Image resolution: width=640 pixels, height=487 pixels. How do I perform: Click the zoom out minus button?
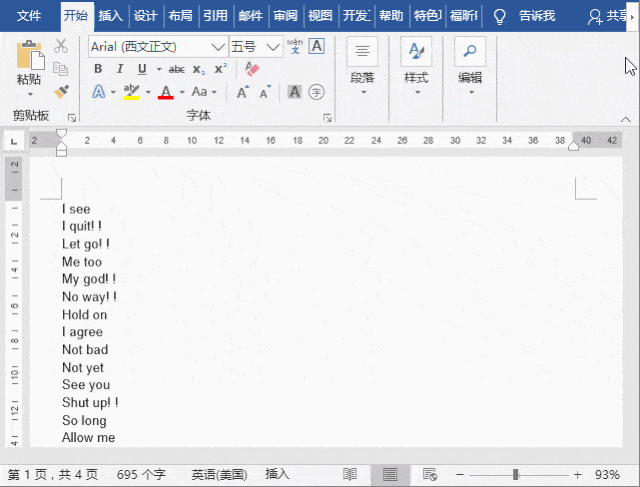[x=460, y=474]
